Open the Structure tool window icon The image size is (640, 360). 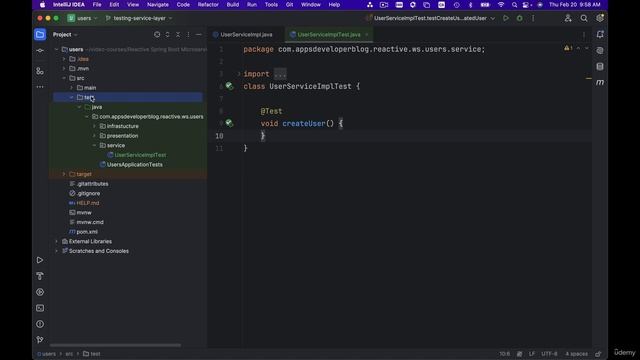40,71
